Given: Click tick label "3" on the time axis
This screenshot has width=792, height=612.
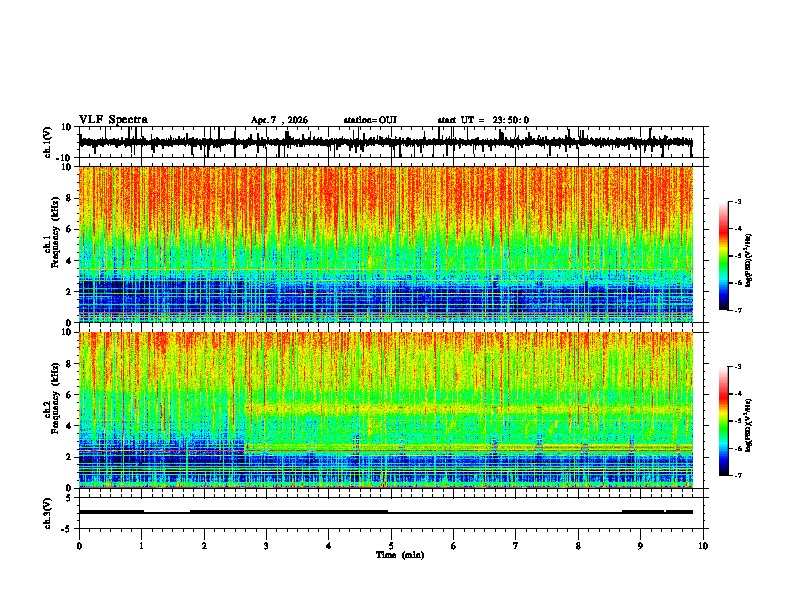Looking at the screenshot, I should 266,546.
